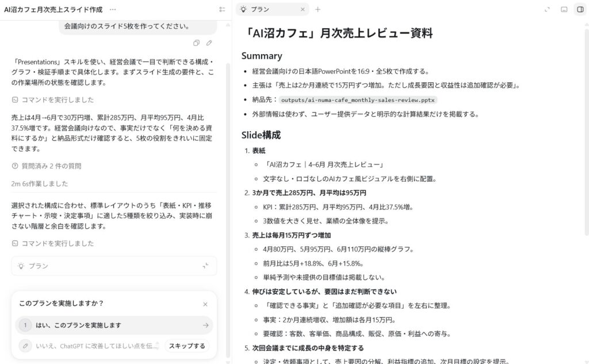Expand the first コマンドを実行しました entry
The height and width of the screenshot is (364, 589).
(53, 100)
